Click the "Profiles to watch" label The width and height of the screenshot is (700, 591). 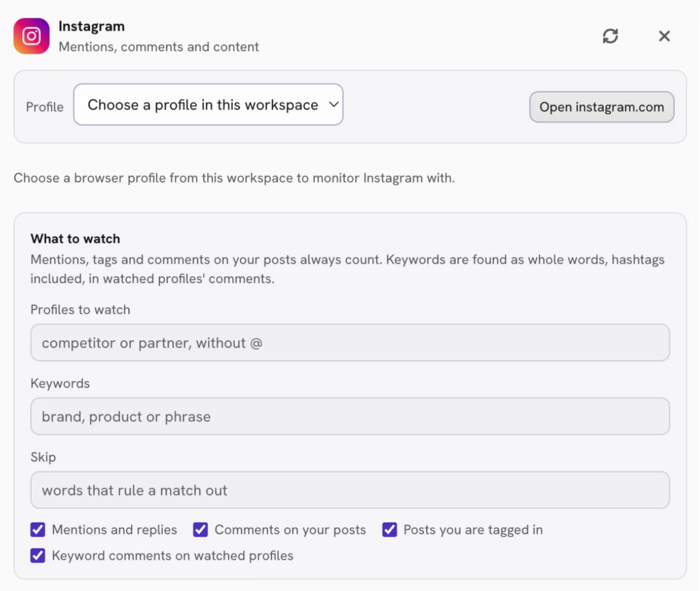[80, 310]
